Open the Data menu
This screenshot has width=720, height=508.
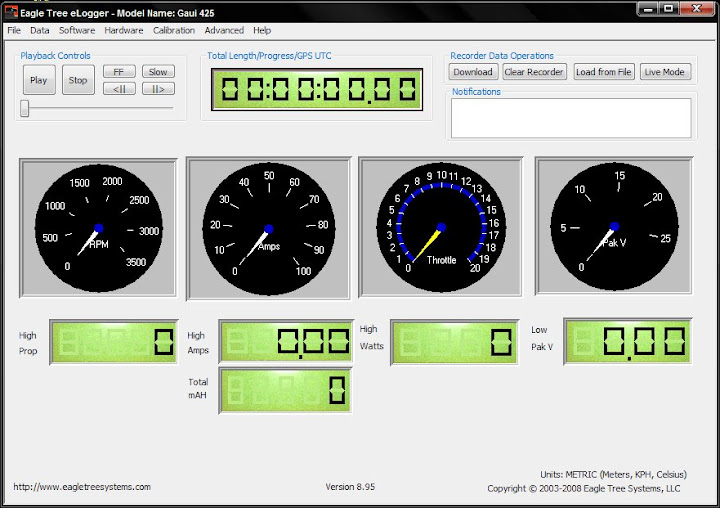(40, 31)
